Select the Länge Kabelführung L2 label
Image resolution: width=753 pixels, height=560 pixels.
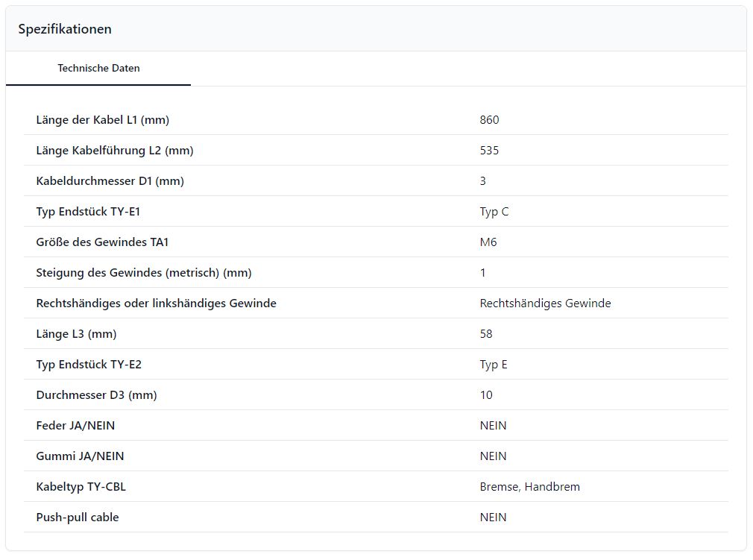coord(114,151)
